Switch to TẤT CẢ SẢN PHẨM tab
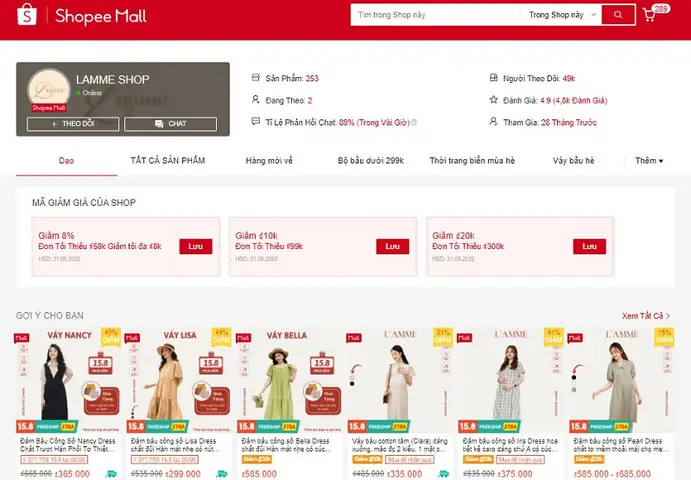Viewport: 691px width, 480px height. (x=168, y=160)
